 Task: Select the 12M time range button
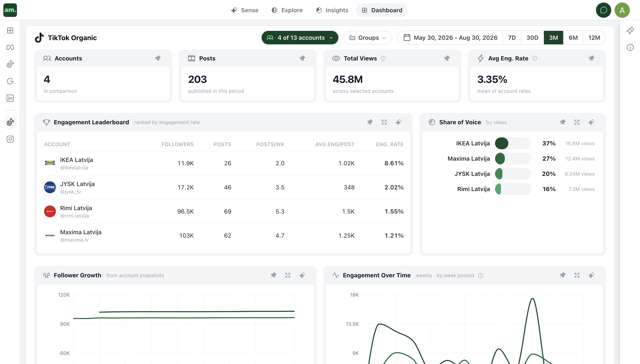coord(594,38)
